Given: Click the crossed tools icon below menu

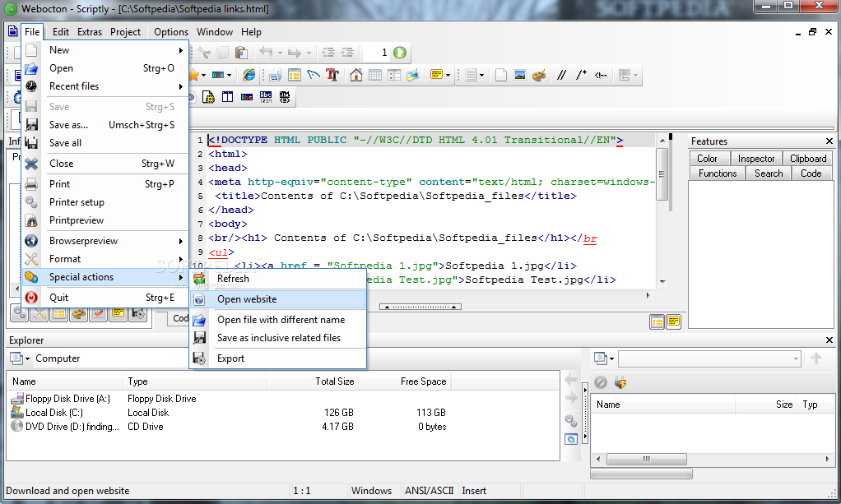Looking at the screenshot, I should 39,313.
